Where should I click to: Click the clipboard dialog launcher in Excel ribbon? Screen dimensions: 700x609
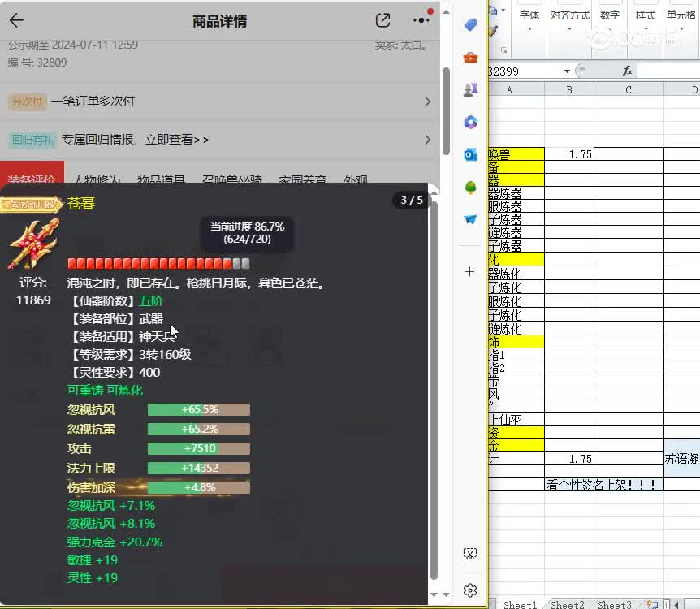[x=504, y=50]
